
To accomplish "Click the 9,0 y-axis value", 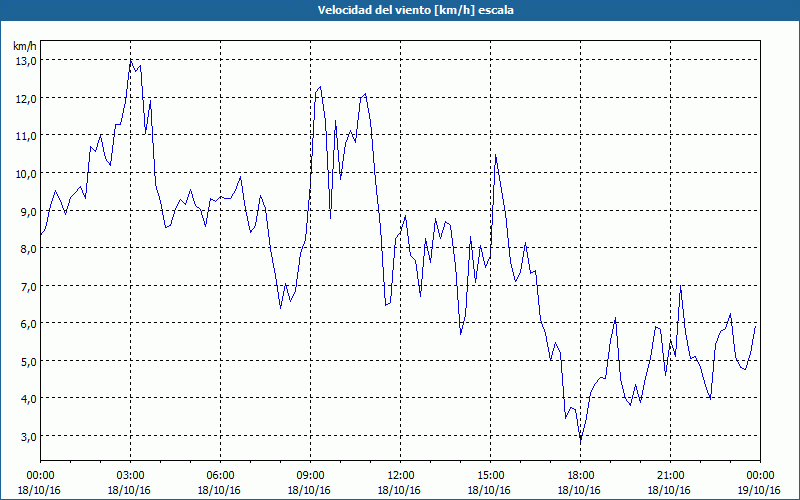I will [29, 211].
